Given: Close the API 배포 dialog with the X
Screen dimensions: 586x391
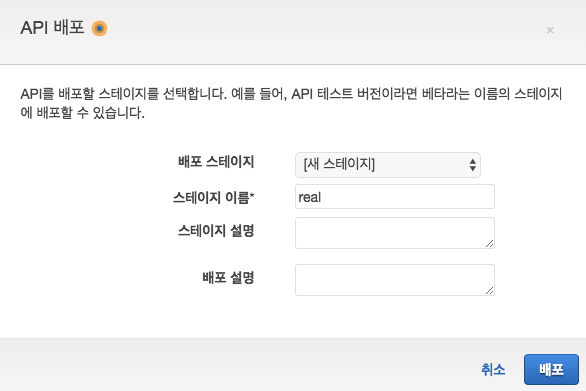Looking at the screenshot, I should [550, 30].
